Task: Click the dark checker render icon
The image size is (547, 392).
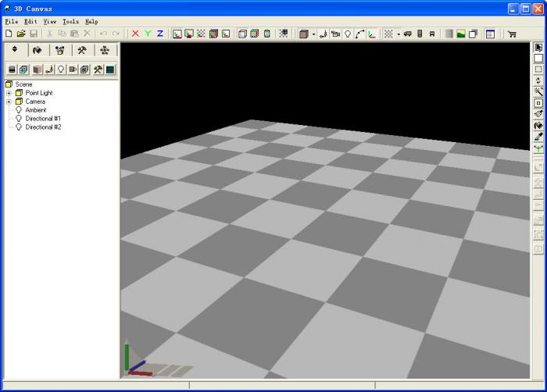Action: coord(283,34)
